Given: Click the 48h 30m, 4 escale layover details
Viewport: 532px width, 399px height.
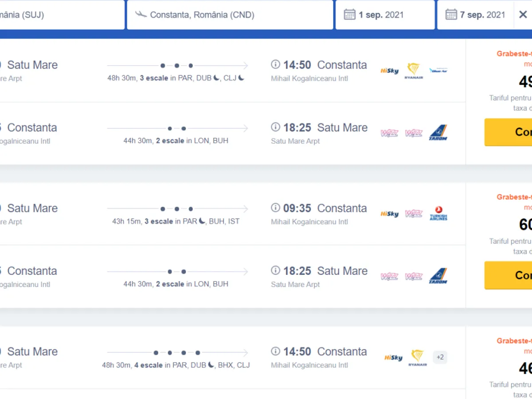Looking at the screenshot, I should (176, 365).
